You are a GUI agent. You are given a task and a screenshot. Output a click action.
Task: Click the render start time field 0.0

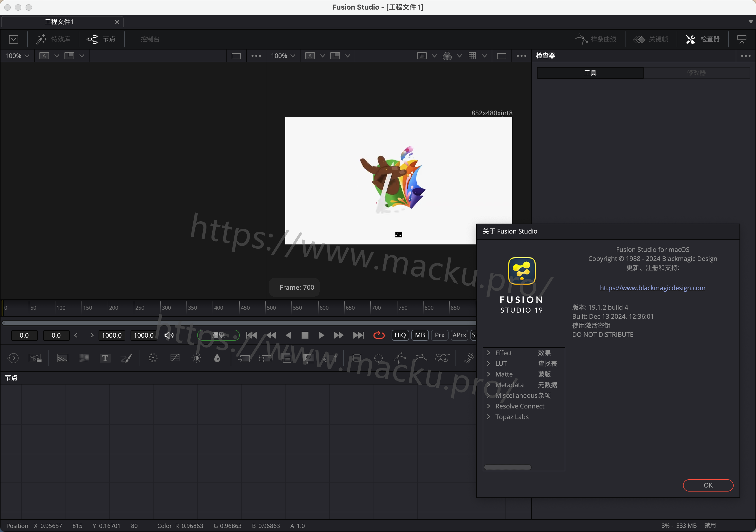[56, 335]
